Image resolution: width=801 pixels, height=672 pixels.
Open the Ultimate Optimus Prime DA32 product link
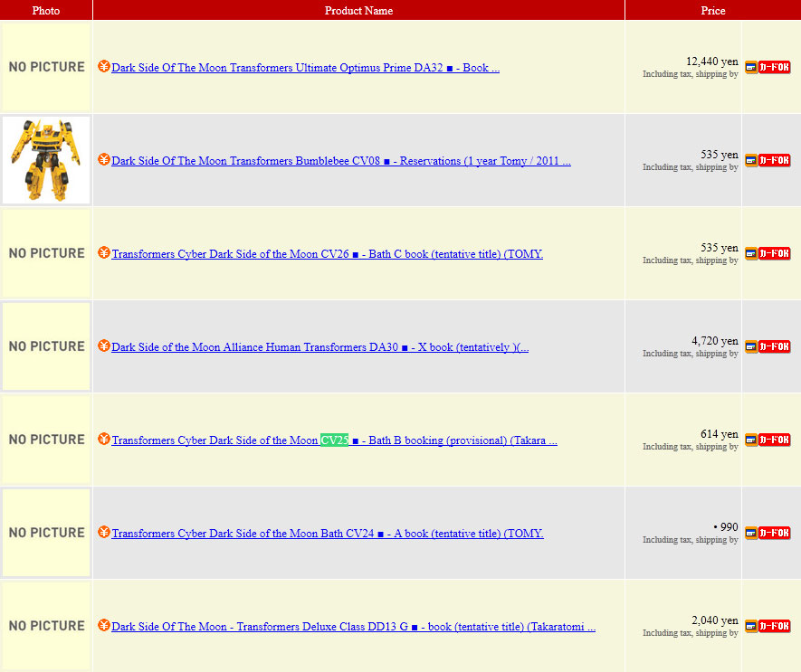coord(305,68)
